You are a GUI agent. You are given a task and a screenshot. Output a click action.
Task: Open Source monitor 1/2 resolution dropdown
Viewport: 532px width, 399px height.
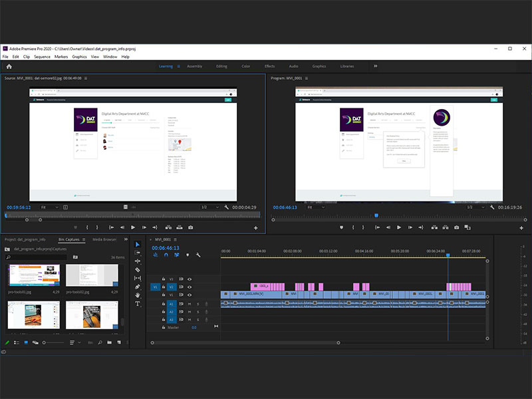(210, 207)
